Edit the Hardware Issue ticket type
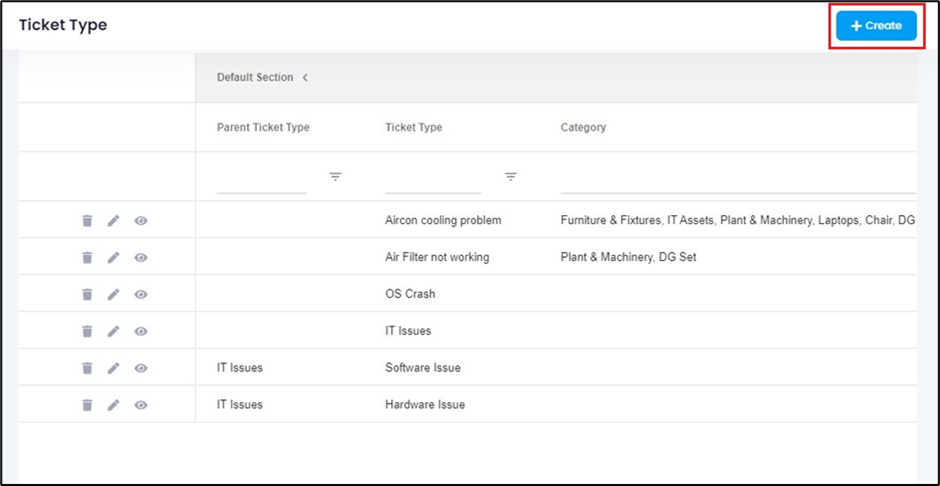Image resolution: width=940 pixels, height=486 pixels. pos(114,405)
